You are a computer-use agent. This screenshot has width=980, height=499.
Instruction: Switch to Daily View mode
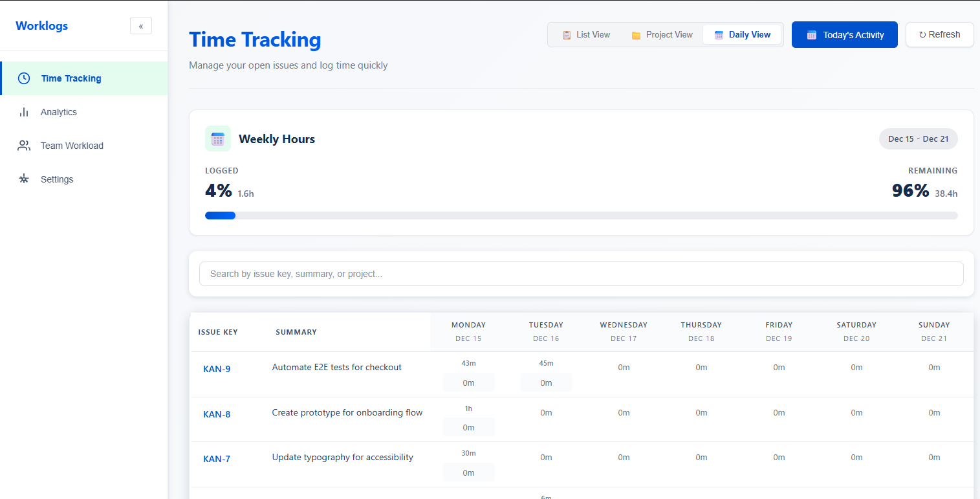click(742, 34)
